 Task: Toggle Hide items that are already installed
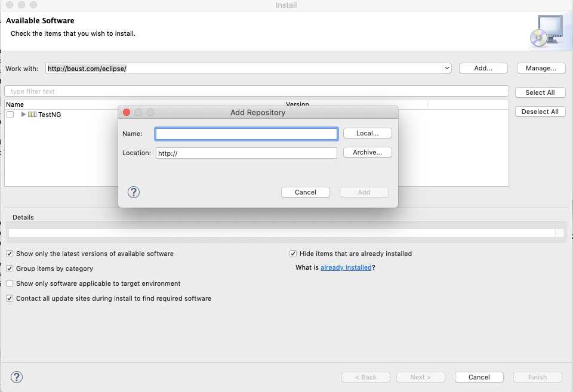pyautogui.click(x=293, y=254)
